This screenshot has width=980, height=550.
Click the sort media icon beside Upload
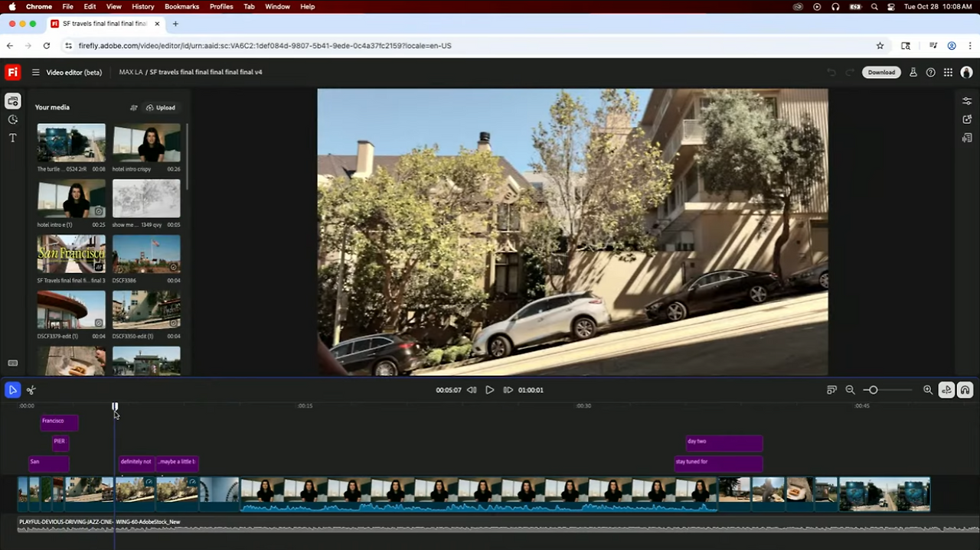134,108
